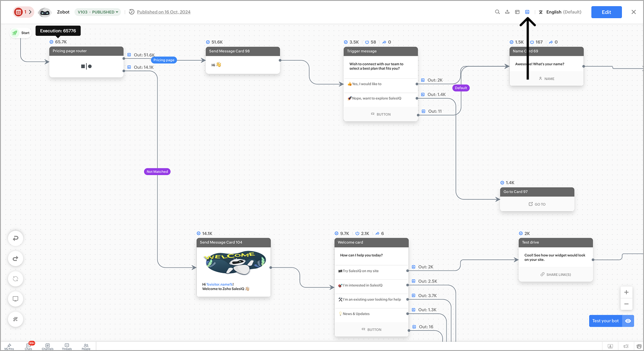Zoom out with the minus button
This screenshot has width=644, height=351.
626,304
